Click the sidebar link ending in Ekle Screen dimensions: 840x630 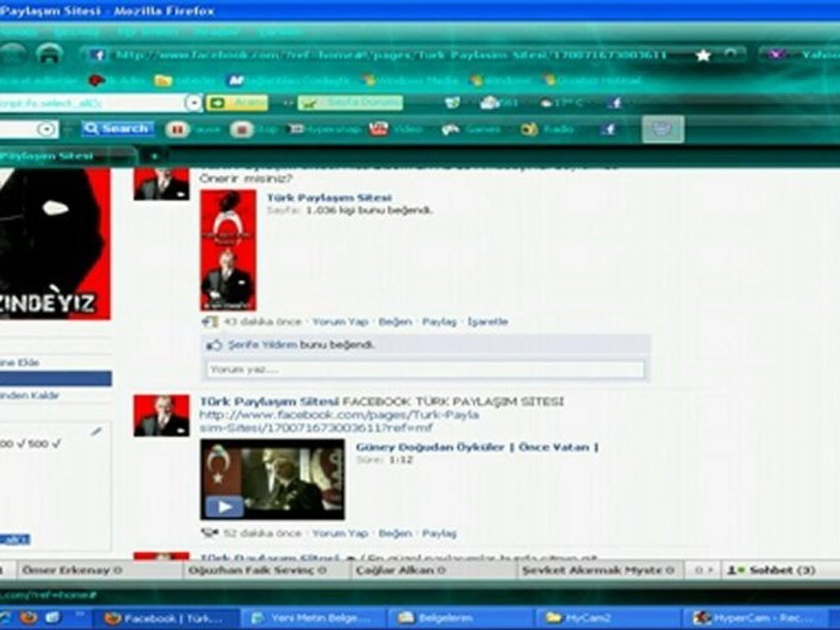20,362
